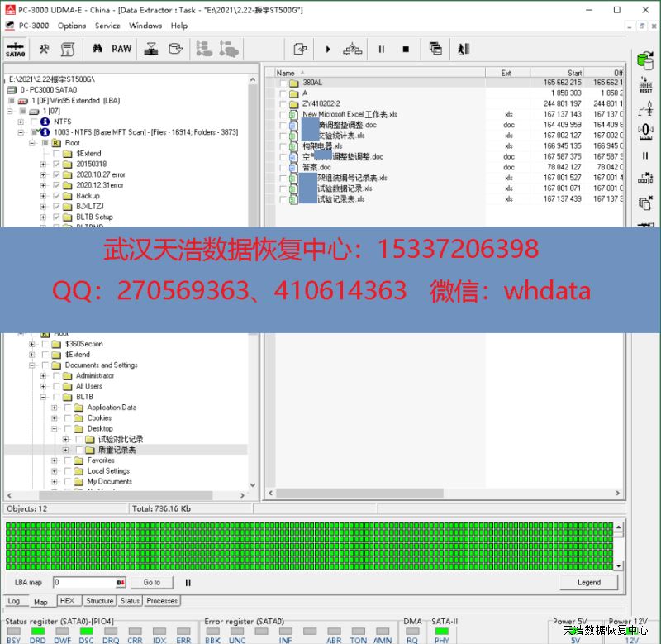Tick the checkbox next to 20150318 folder

[56, 165]
